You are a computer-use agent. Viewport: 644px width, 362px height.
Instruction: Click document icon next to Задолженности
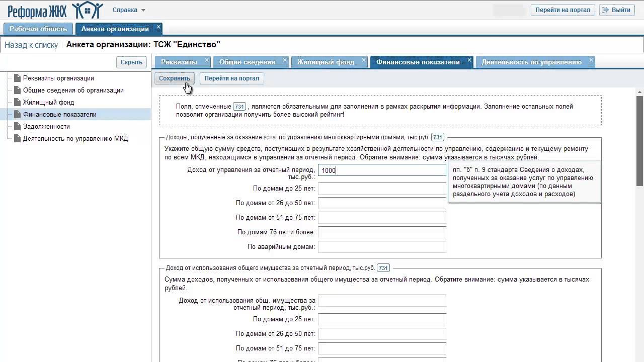click(18, 126)
